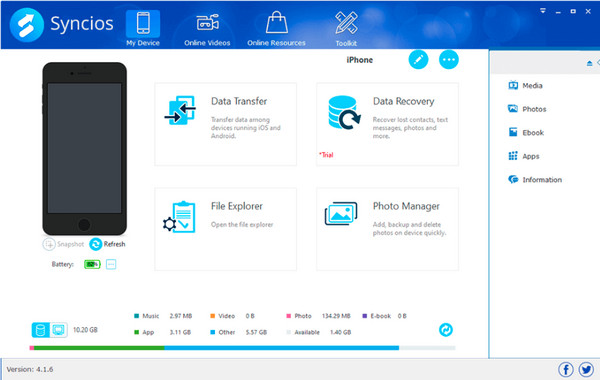Image resolution: width=600 pixels, height=380 pixels.
Task: Click the Refresh button under the phone
Action: 107,244
